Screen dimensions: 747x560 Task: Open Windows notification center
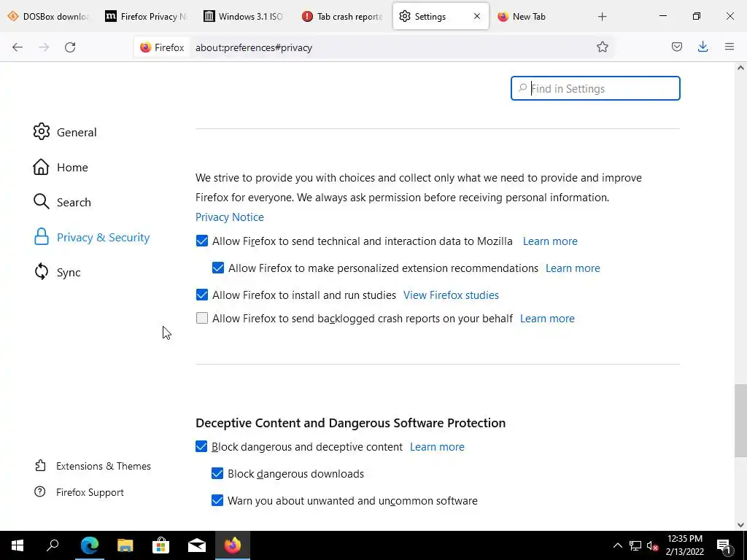click(724, 545)
